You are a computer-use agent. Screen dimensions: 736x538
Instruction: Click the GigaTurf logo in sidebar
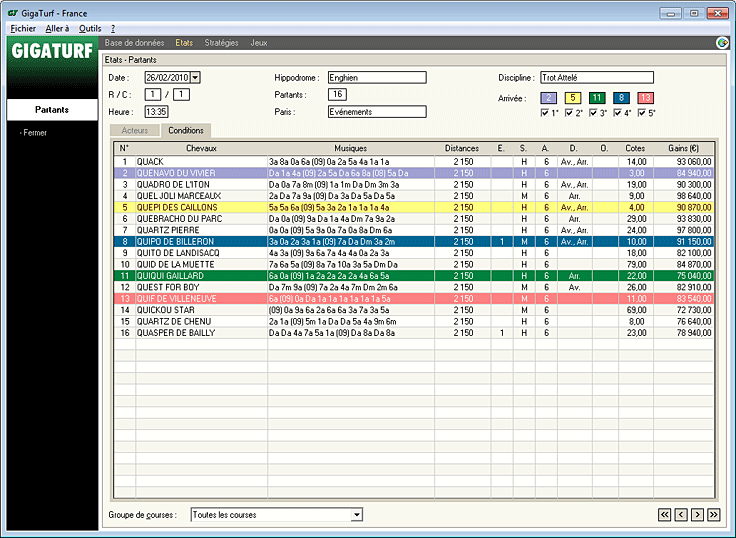pyautogui.click(x=52, y=51)
